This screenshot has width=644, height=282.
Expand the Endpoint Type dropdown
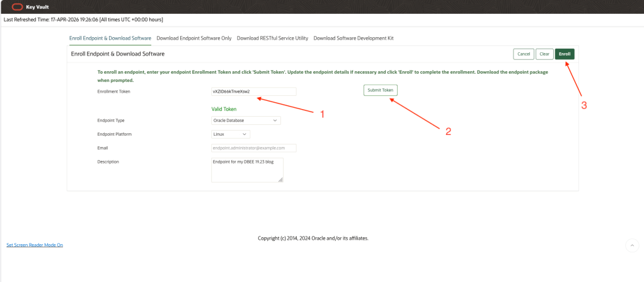tap(246, 120)
